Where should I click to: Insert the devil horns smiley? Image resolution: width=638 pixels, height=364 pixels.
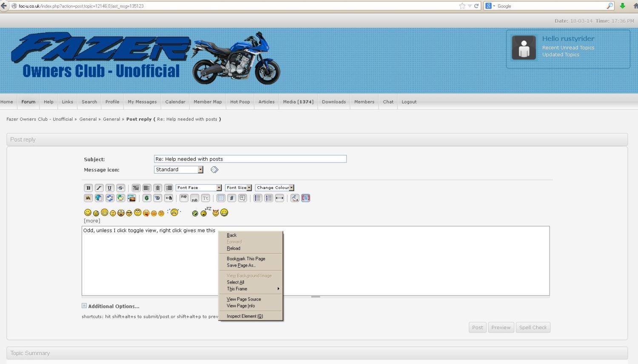pos(216,213)
